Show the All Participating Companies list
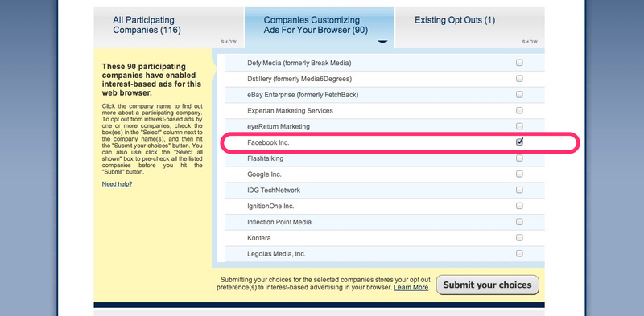This screenshot has height=316, width=644. (x=229, y=42)
